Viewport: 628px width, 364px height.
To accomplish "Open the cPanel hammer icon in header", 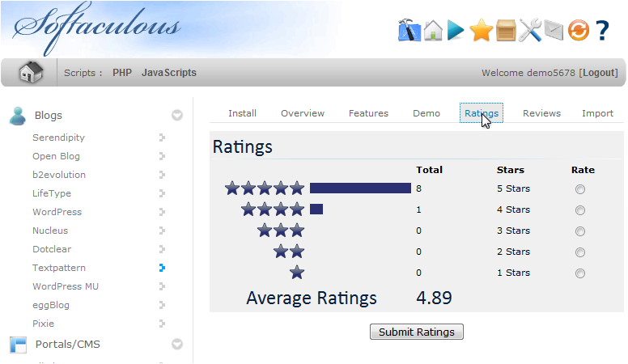I will 409,30.
